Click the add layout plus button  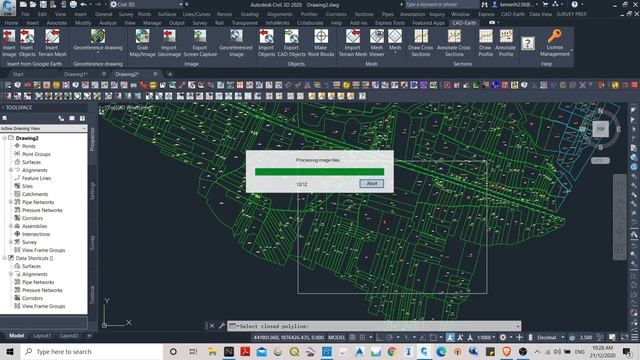[x=89, y=336]
